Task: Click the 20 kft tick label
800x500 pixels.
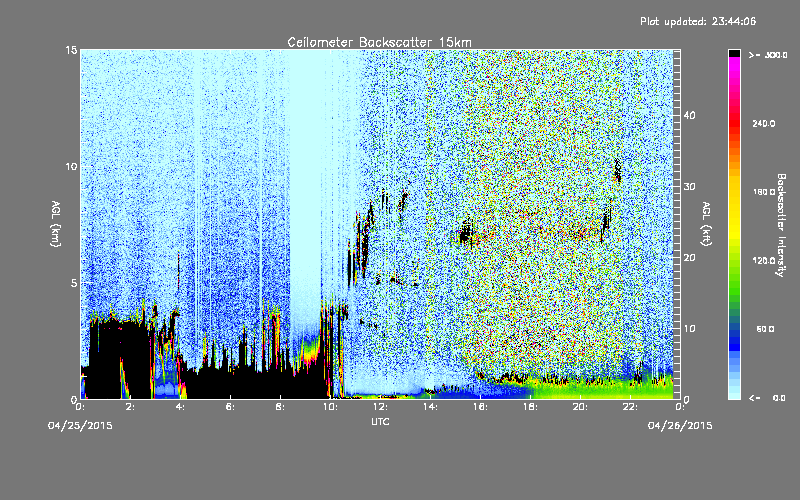Action: [x=689, y=257]
